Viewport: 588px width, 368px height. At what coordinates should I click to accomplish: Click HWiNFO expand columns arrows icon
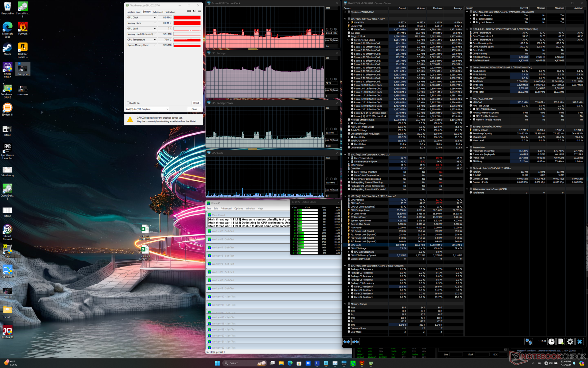click(347, 342)
